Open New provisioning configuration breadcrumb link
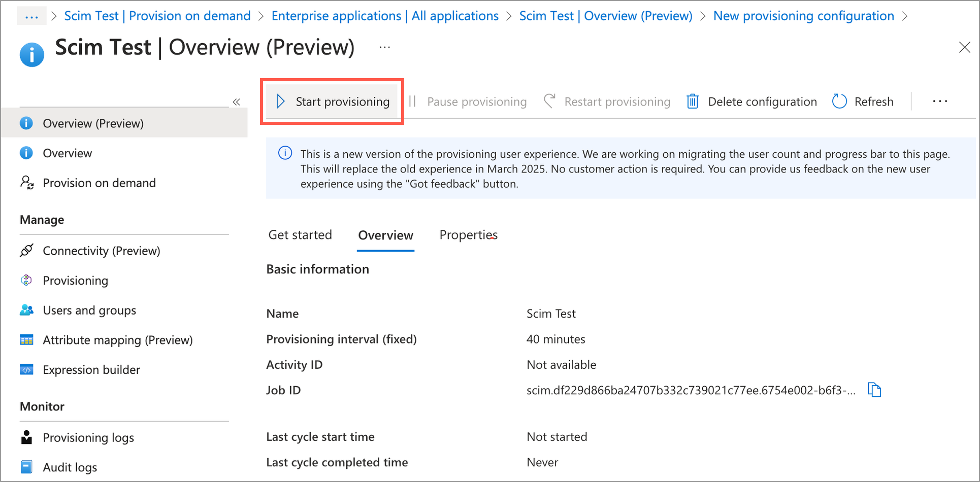The height and width of the screenshot is (482, 980). coord(803,16)
